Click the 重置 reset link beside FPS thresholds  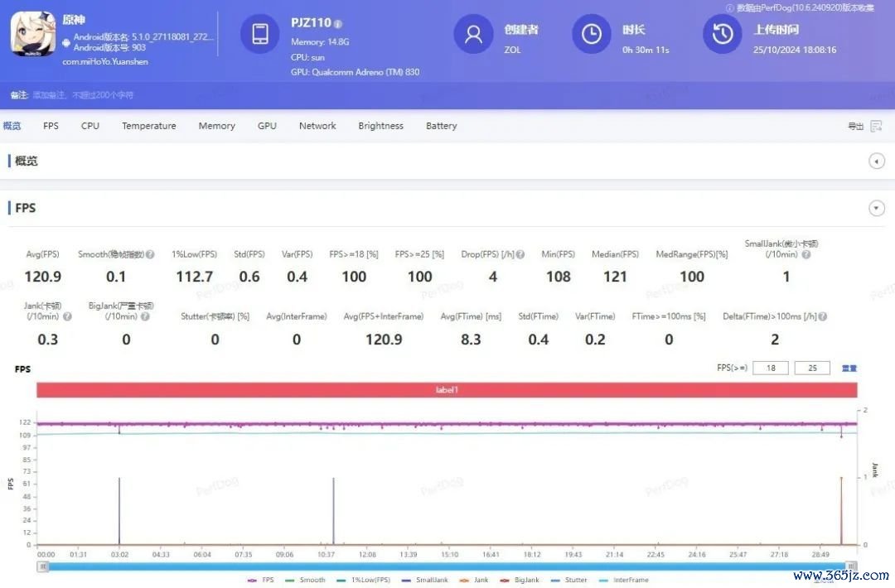tap(849, 369)
